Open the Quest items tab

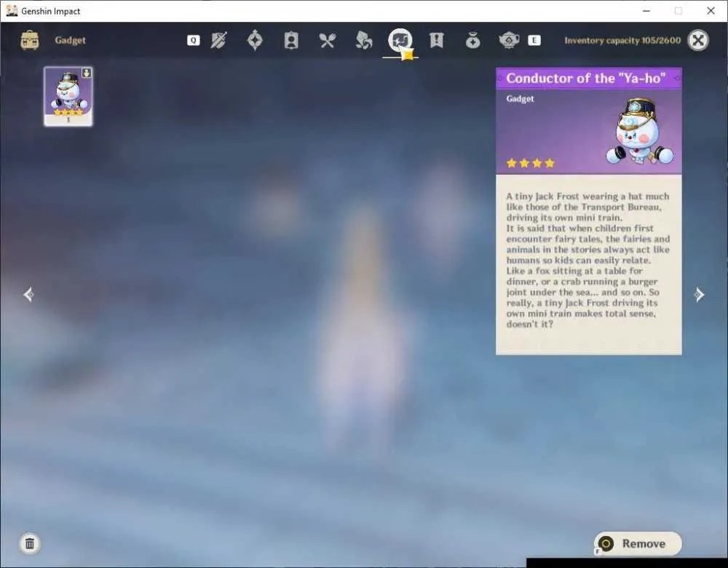pos(436,40)
